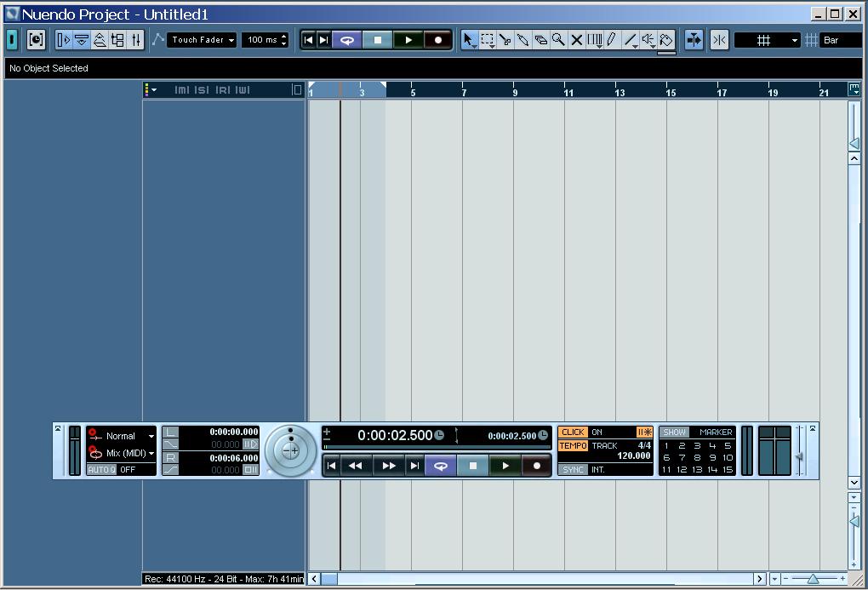This screenshot has width=868, height=590.
Task: Show the Event Infoline
Action: pos(82,40)
